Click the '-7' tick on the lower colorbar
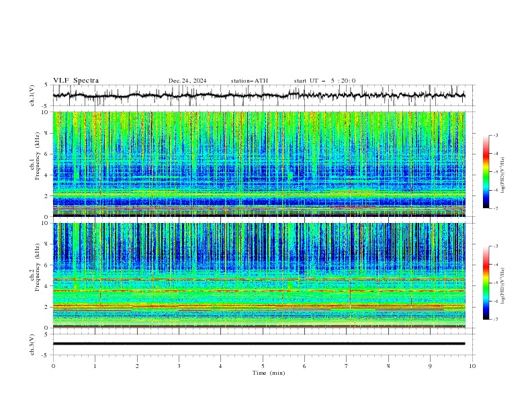 tap(496, 320)
